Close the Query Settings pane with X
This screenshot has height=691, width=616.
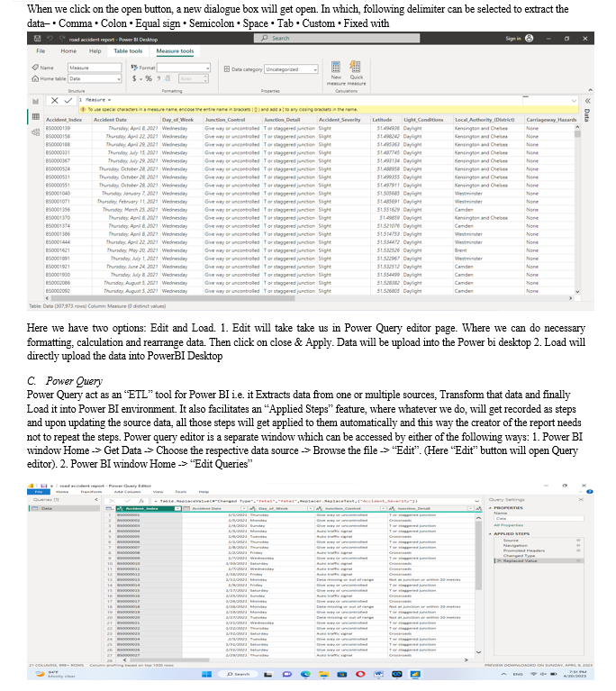[x=581, y=500]
